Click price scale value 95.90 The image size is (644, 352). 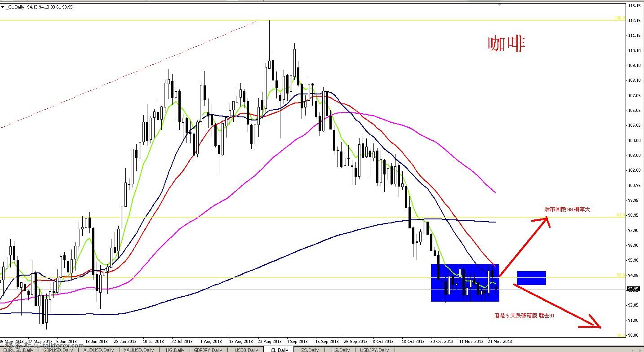point(634,260)
